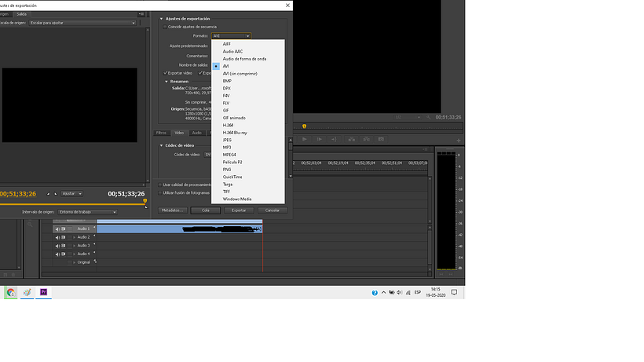Switch to the Filtros tab

pos(162,133)
